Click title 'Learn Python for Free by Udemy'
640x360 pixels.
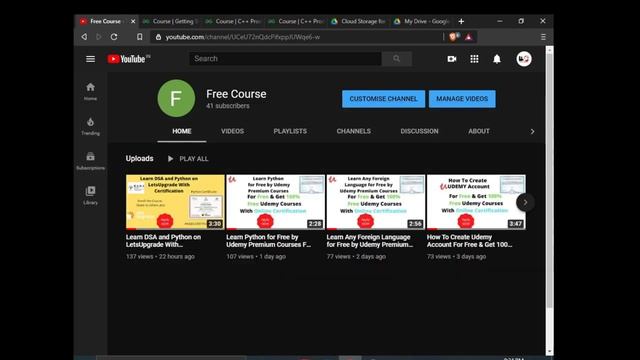coord(268,241)
